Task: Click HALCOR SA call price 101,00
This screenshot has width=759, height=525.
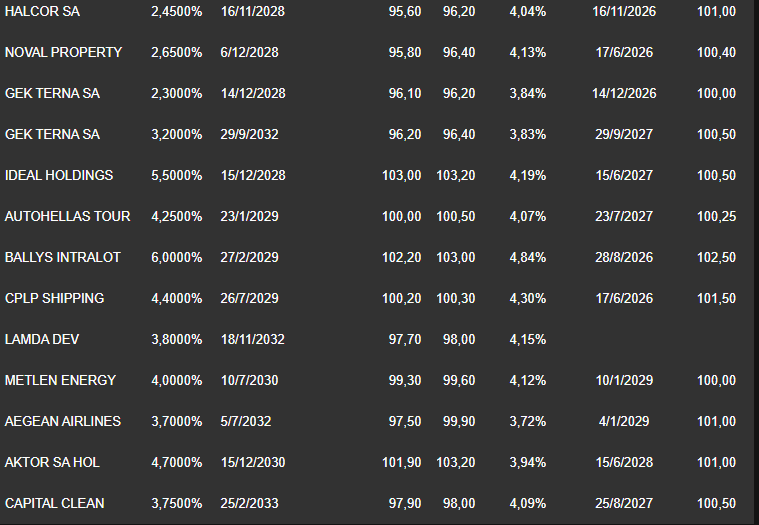Action: click(716, 11)
